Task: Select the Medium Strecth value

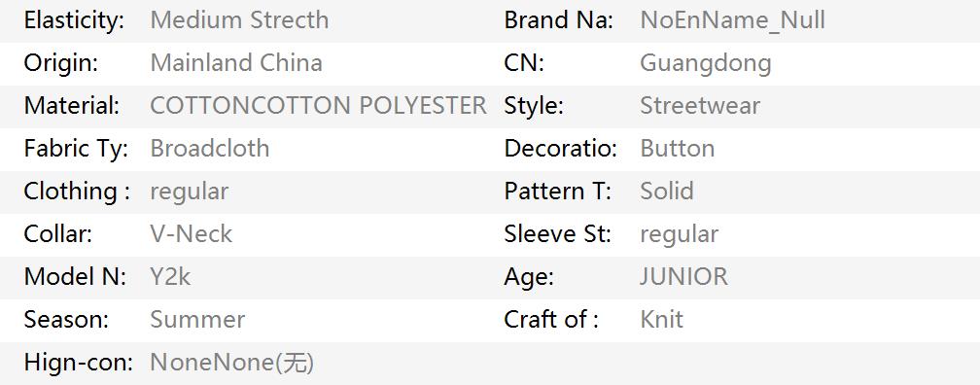Action: pyautogui.click(x=239, y=20)
